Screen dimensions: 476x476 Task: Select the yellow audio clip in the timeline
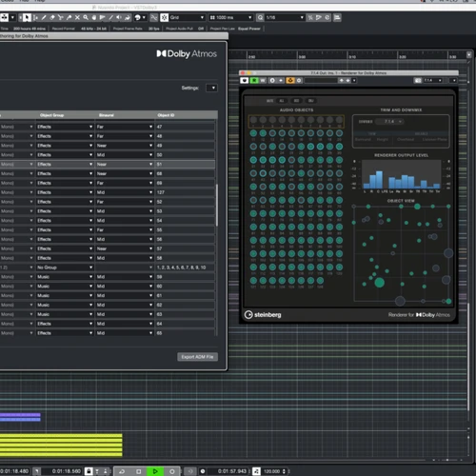click(61, 445)
